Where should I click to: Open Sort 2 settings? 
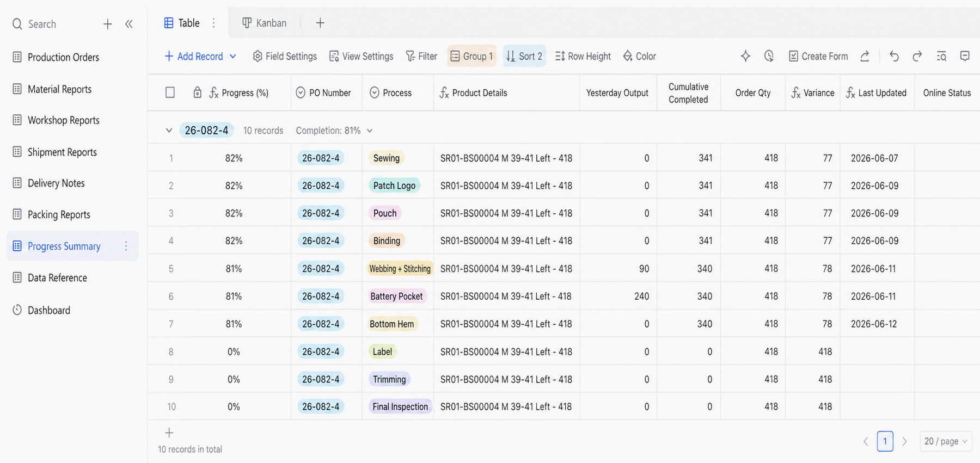[x=524, y=56]
